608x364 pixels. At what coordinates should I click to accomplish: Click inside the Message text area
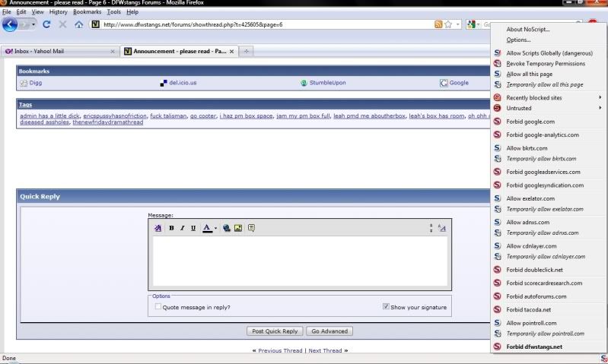pyautogui.click(x=301, y=261)
